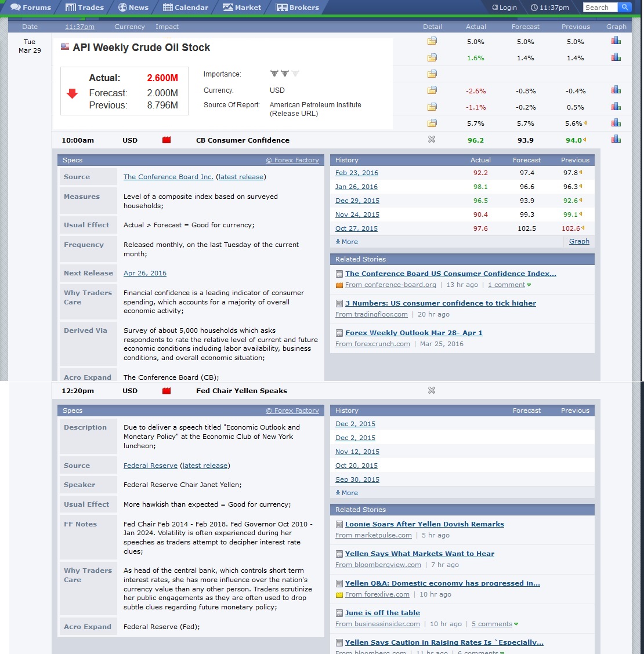Viewport: 644px width, 654px height.
Task: Open detail folder for the 1.6% row
Action: pos(432,57)
